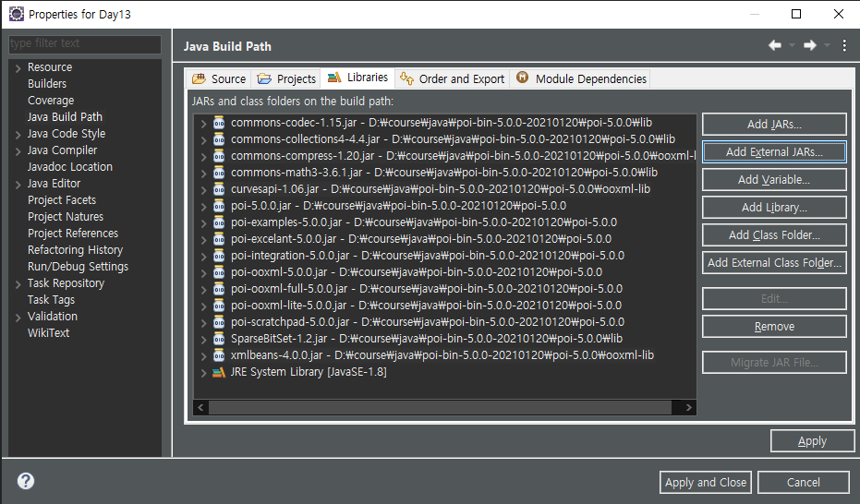Click the jar icon for poi-examples-5.0.0.jar
The width and height of the screenshot is (860, 504).
point(219,222)
